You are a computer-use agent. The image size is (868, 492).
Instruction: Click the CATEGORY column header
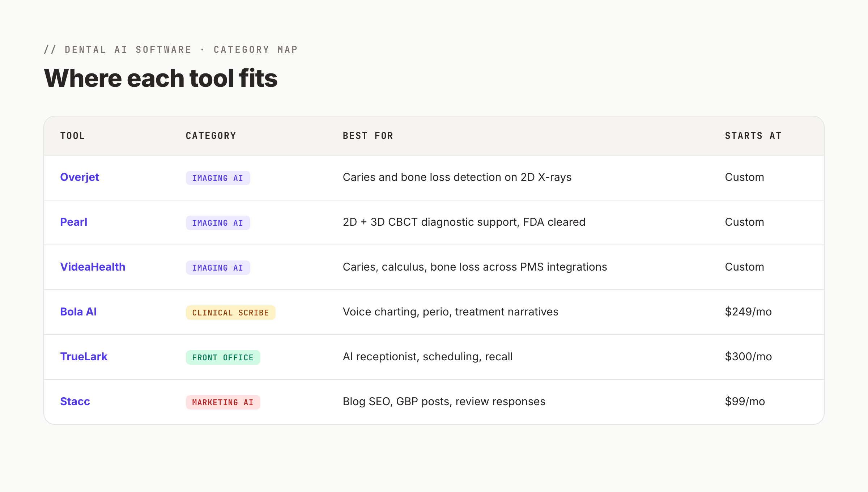coord(211,136)
